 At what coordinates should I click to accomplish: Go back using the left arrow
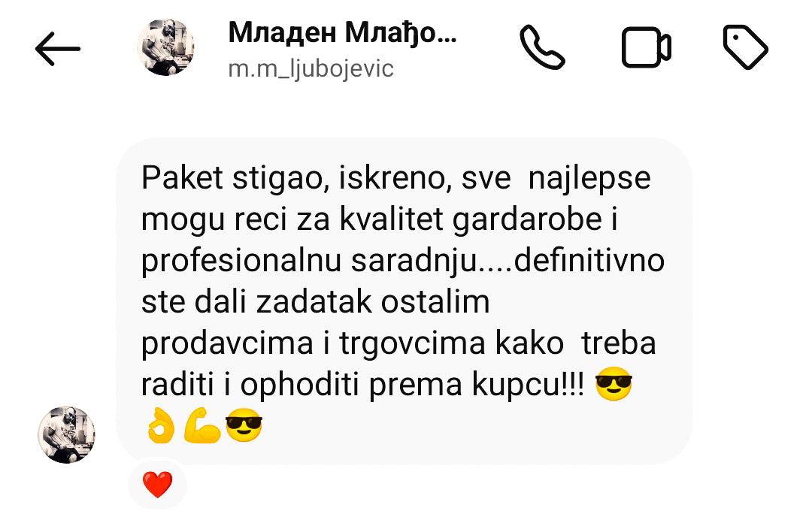(57, 49)
